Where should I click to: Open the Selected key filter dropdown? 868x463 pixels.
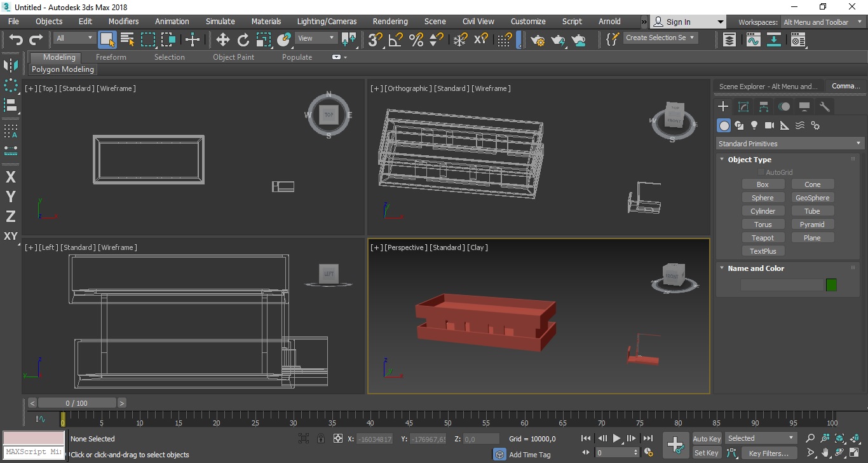761,438
